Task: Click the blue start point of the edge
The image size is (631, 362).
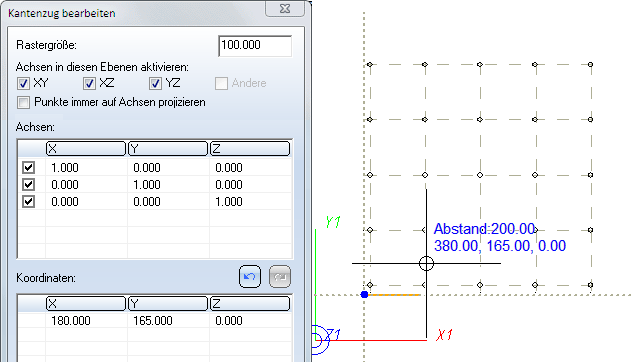Action: click(x=365, y=294)
